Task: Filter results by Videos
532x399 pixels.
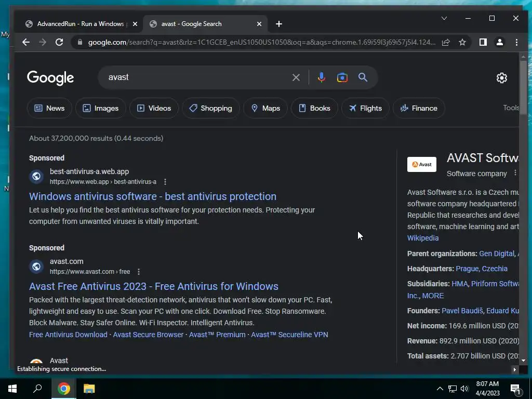Action: (x=154, y=108)
